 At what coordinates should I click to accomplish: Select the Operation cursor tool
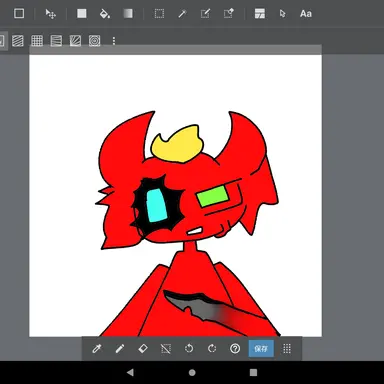282,14
